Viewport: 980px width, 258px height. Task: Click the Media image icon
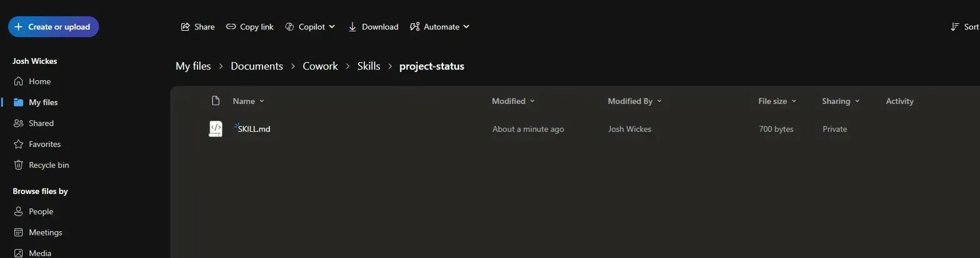click(x=18, y=253)
